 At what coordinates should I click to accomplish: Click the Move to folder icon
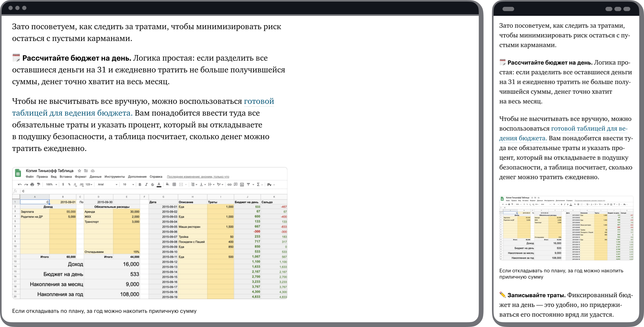pos(86,171)
